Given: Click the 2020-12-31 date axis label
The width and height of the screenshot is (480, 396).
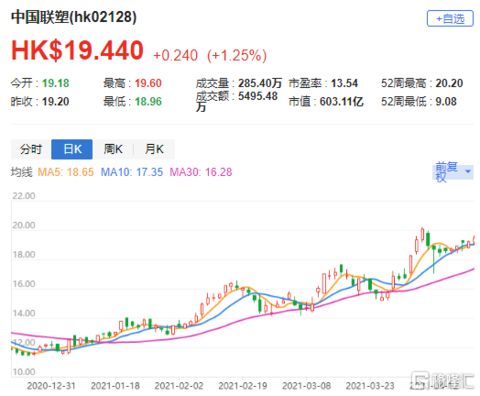Looking at the screenshot, I should click(51, 386).
